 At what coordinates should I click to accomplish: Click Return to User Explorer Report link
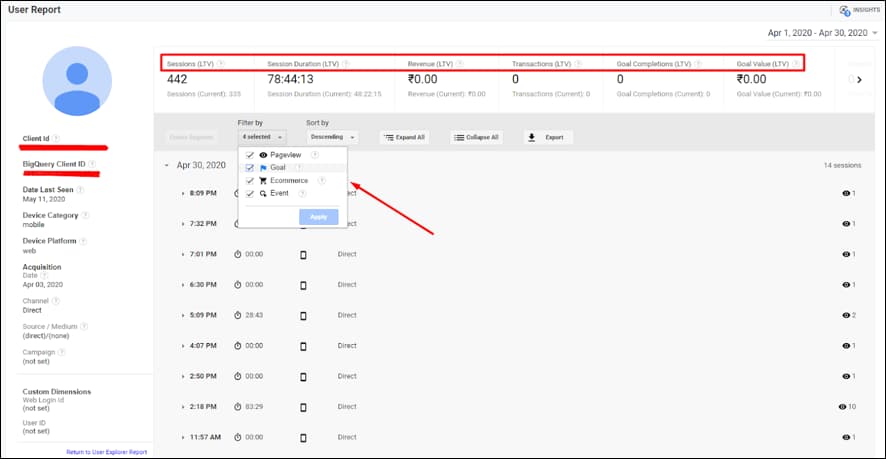coord(106,452)
